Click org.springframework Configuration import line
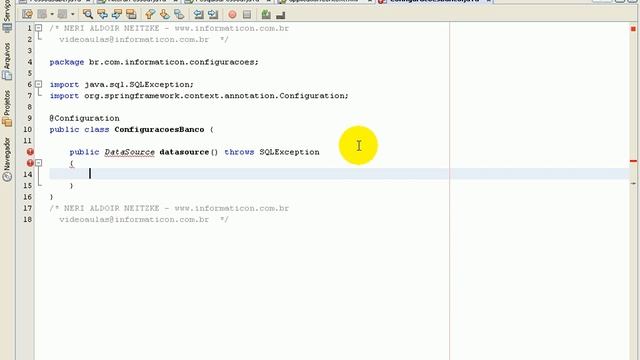 199,96
